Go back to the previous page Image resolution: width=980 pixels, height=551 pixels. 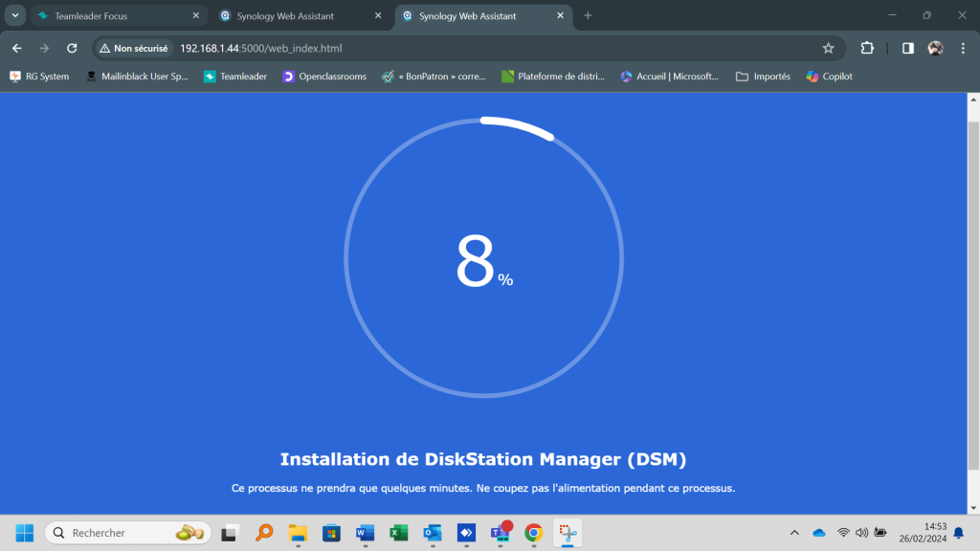click(x=17, y=48)
